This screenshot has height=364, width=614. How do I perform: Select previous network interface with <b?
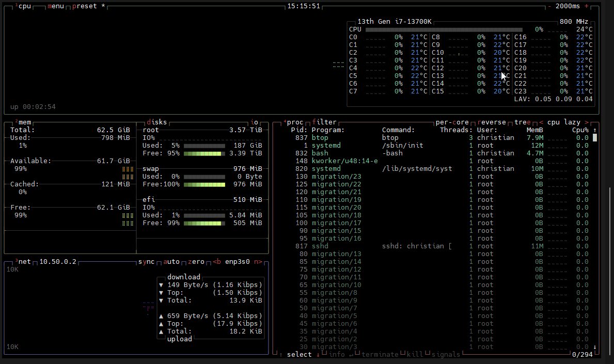pos(217,261)
